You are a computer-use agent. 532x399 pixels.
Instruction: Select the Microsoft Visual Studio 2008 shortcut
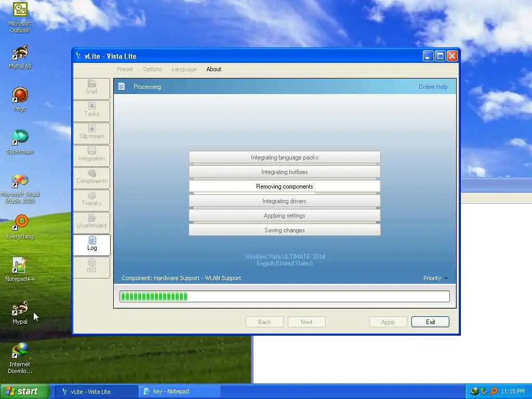[x=20, y=189]
